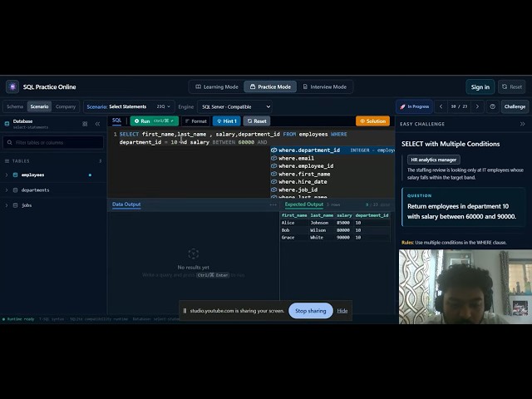The width and height of the screenshot is (532, 399).
Task: Go to the next challenge arrow
Action: pyautogui.click(x=477, y=106)
